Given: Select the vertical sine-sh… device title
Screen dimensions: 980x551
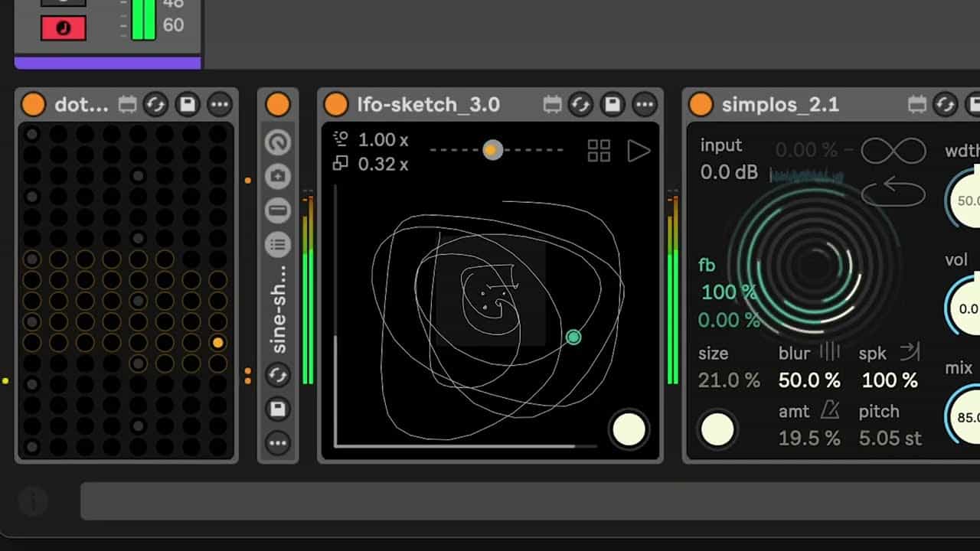Looking at the screenshot, I should 278,309.
